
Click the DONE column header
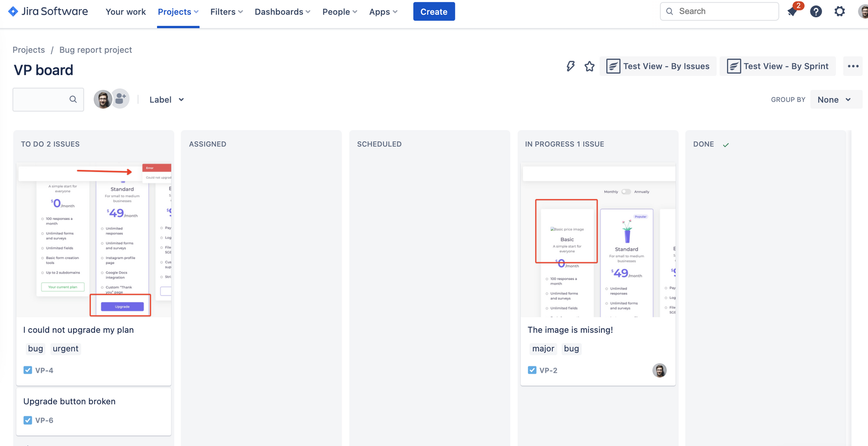704,144
